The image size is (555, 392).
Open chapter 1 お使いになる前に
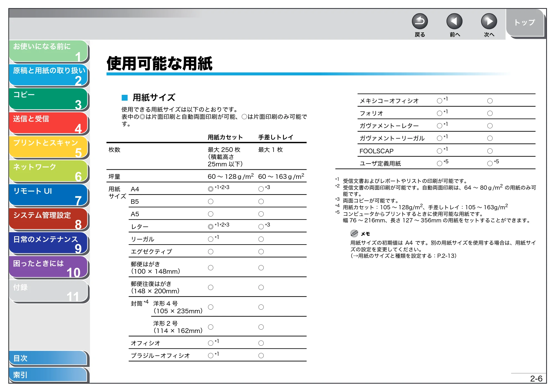[49, 51]
